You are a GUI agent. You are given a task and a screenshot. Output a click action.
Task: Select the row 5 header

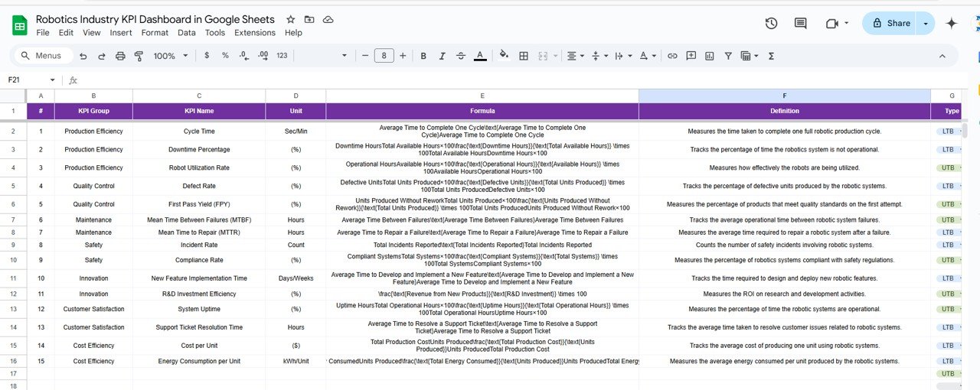coord(13,186)
